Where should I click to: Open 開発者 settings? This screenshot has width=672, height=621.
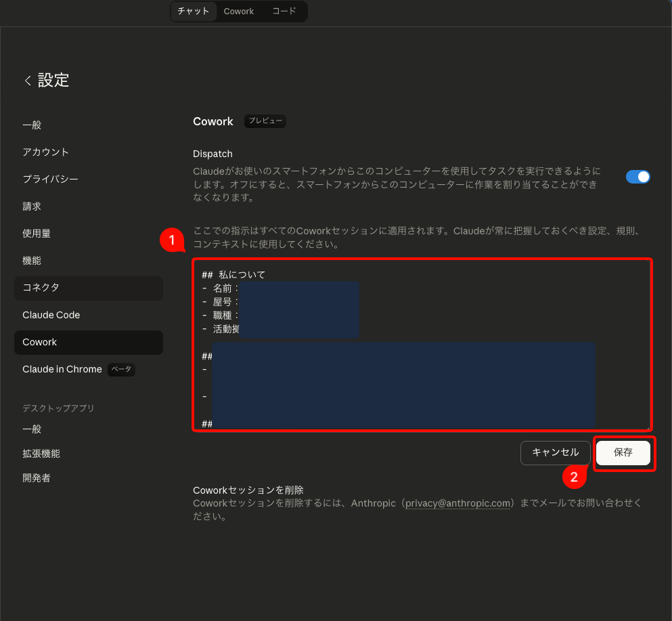coord(36,477)
